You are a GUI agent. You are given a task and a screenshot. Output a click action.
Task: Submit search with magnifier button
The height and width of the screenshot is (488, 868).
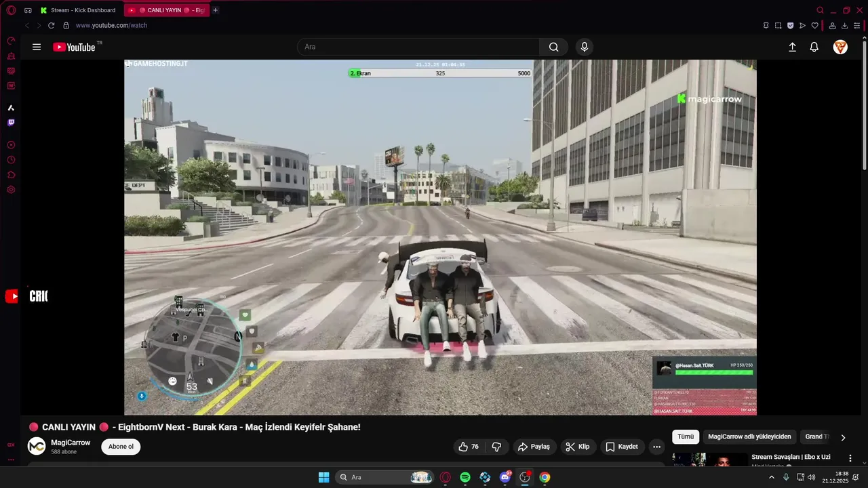click(554, 47)
